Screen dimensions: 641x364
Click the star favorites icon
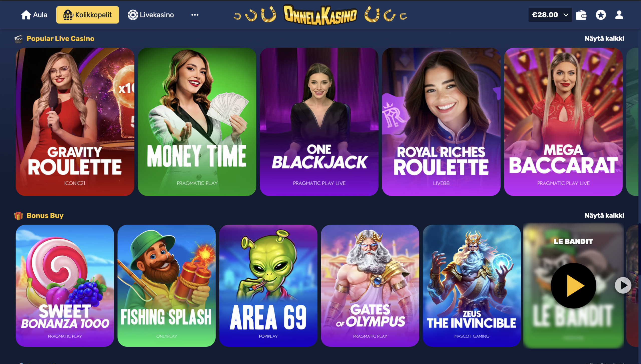pos(601,15)
